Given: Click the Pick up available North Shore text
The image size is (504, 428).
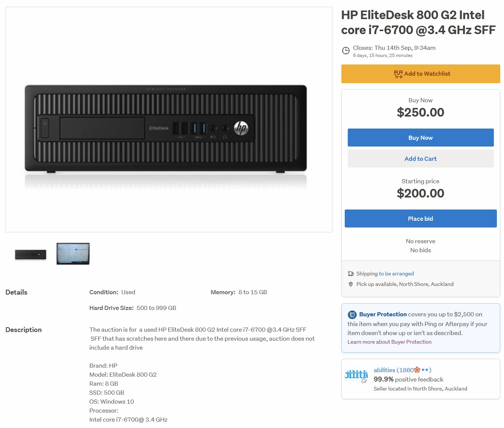Looking at the screenshot, I should (x=405, y=284).
